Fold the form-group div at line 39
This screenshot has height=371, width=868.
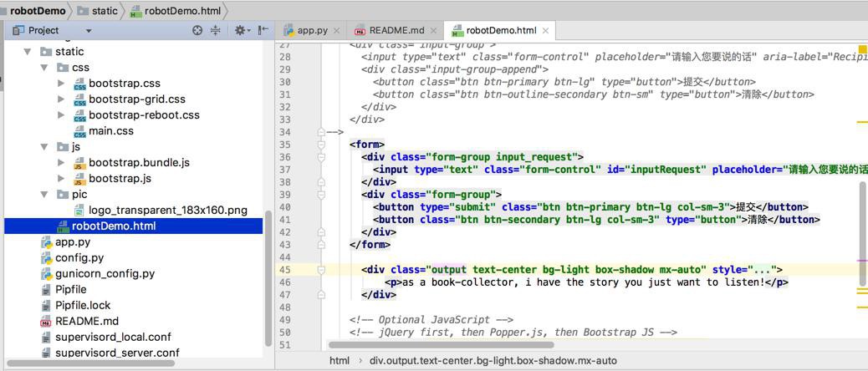[x=320, y=195]
